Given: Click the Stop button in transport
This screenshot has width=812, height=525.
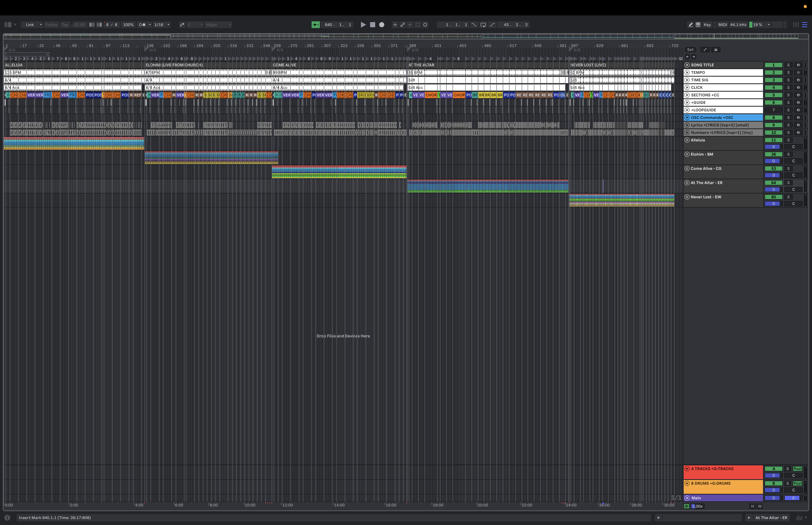Looking at the screenshot, I should click(x=372, y=24).
